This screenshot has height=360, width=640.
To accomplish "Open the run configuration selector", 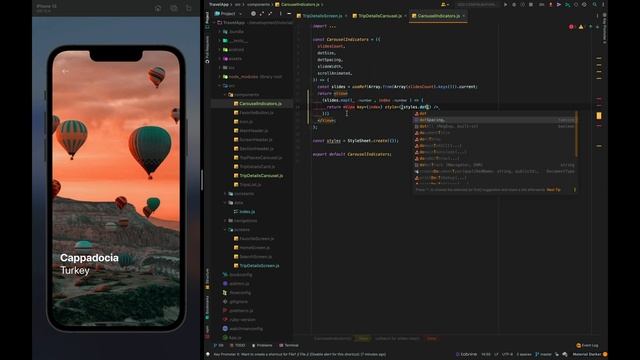I will click(477, 4).
